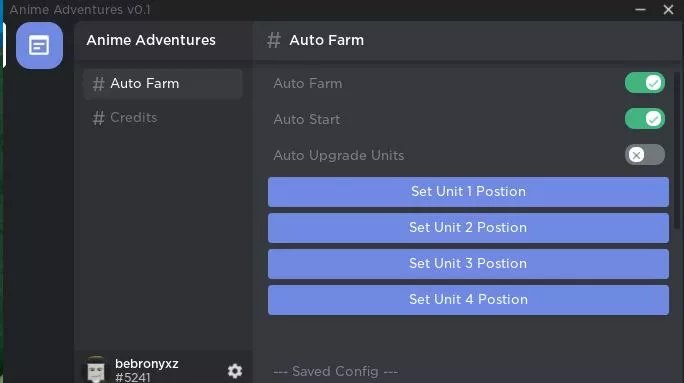
Task: Click hash icon beside Credits channel
Action: (99, 118)
